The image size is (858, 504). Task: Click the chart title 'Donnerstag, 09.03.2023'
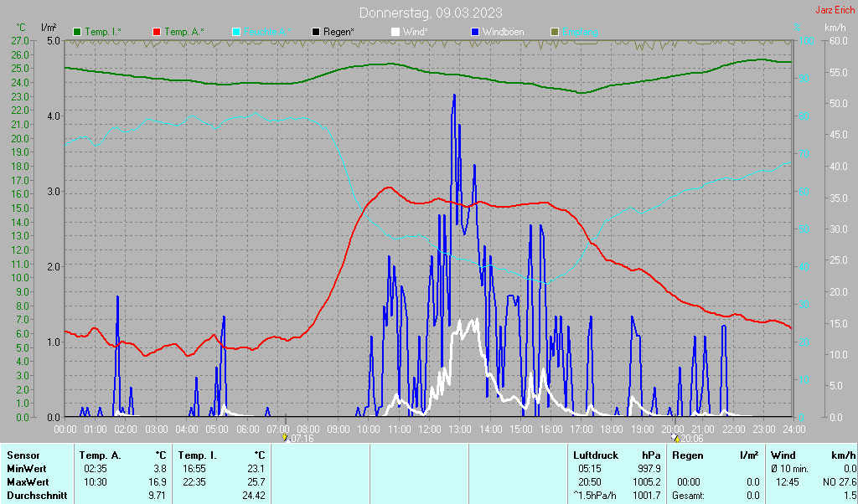(431, 13)
